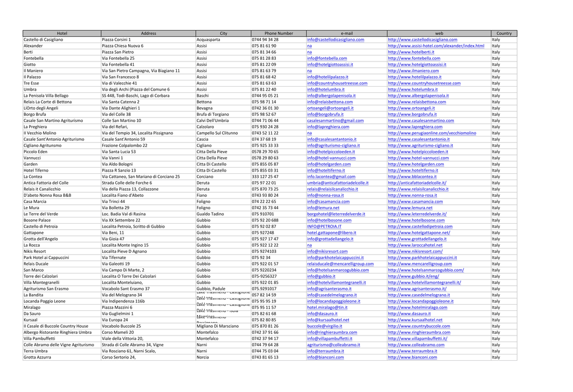Click email relaisducale@mencarelligroup.com

tap(341, 264)
